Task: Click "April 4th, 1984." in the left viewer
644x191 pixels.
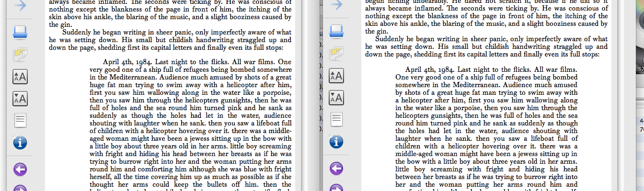Action: [x=128, y=62]
